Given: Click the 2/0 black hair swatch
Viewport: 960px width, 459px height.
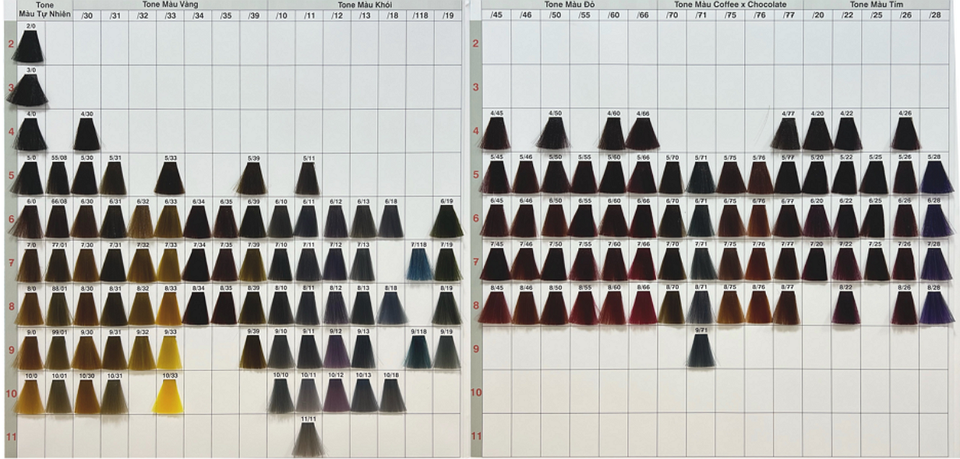Looking at the screenshot, I should click(29, 46).
